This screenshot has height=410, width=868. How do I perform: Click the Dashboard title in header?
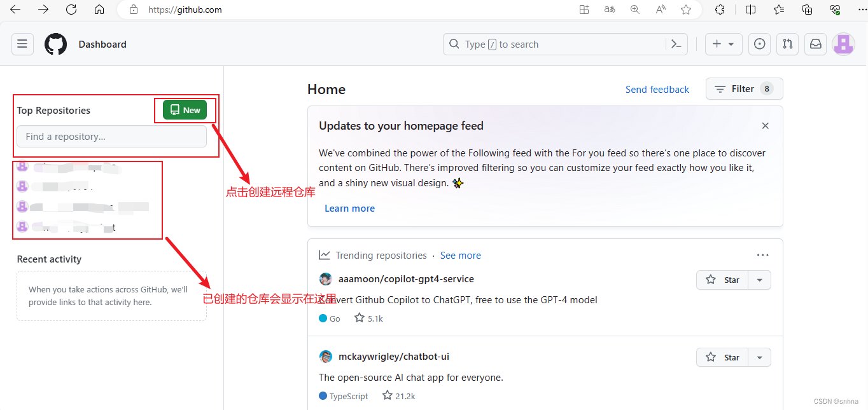[102, 44]
